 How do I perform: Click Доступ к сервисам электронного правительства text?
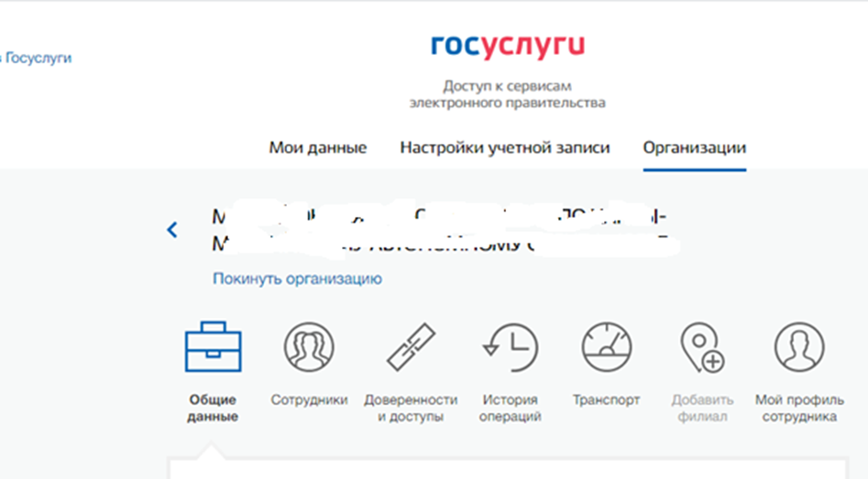point(507,94)
